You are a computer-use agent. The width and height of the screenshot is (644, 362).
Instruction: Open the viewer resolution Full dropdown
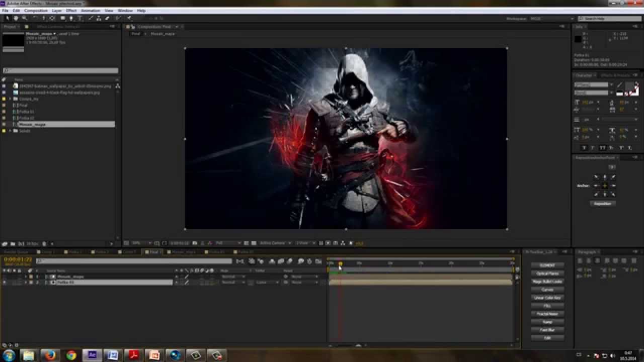(x=228, y=243)
